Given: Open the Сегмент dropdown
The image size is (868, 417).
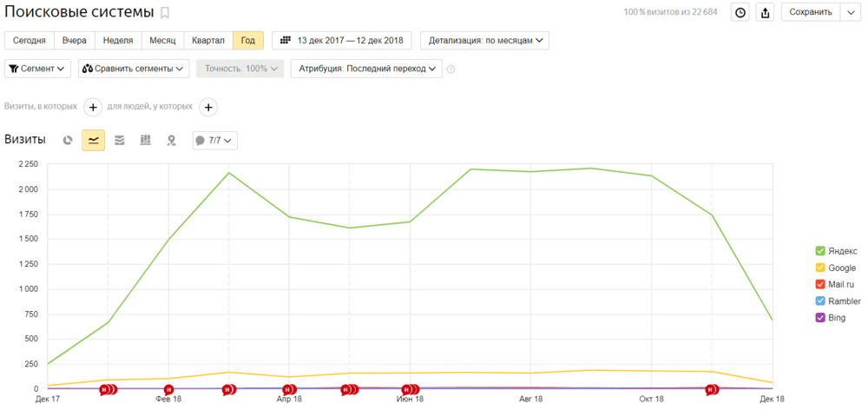Looking at the screenshot, I should (37, 69).
